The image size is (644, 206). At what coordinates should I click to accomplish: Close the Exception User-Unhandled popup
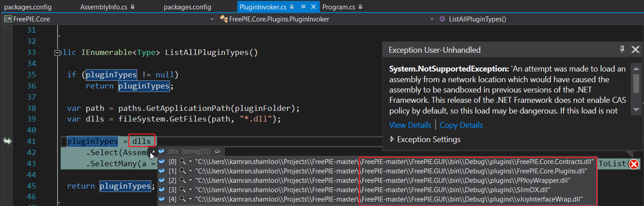pyautogui.click(x=636, y=50)
